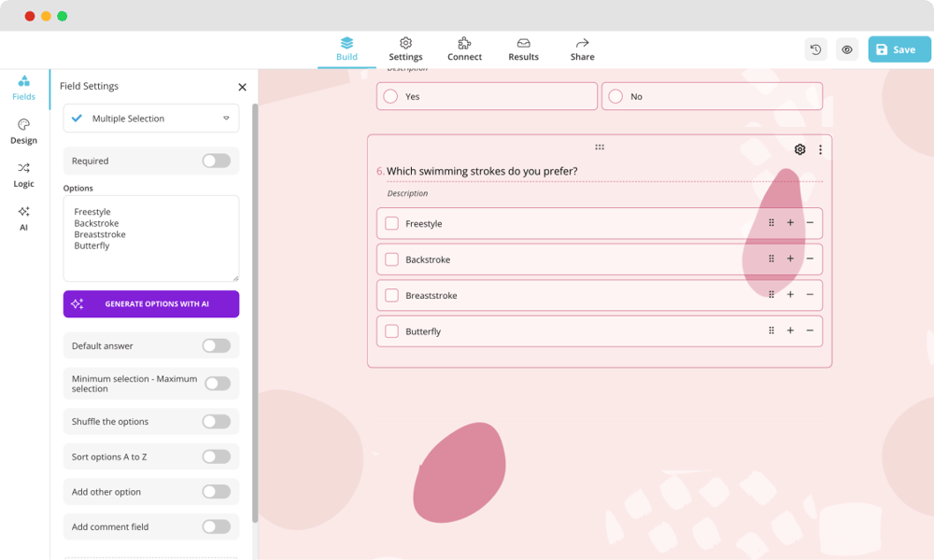Open the AI panel in sidebar
Viewport: 934px width, 560px height.
point(23,217)
